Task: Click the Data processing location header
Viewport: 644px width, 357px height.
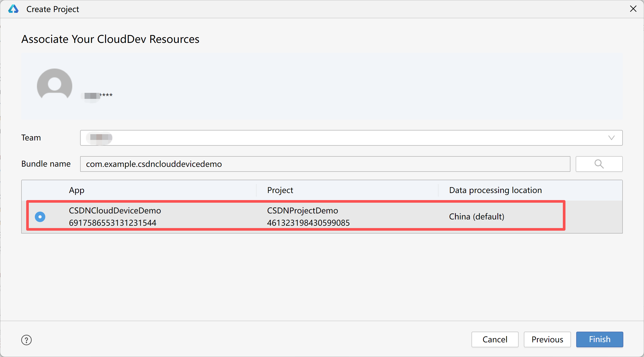Action: pos(495,190)
